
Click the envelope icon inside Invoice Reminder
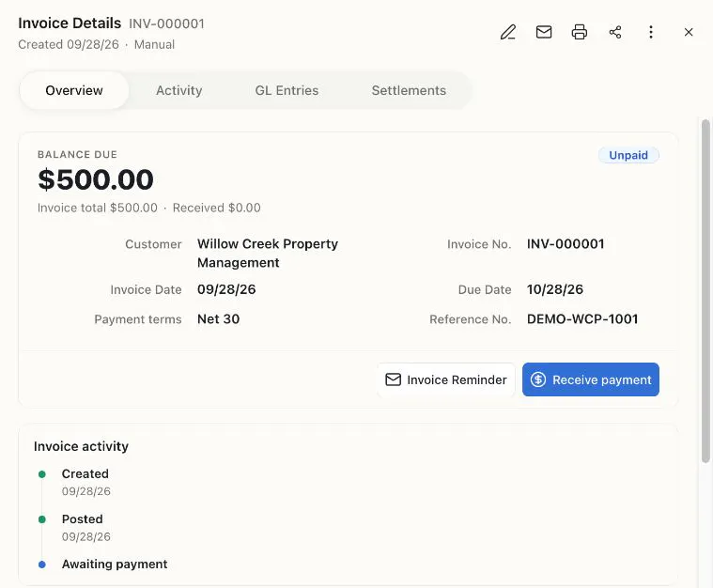click(394, 379)
